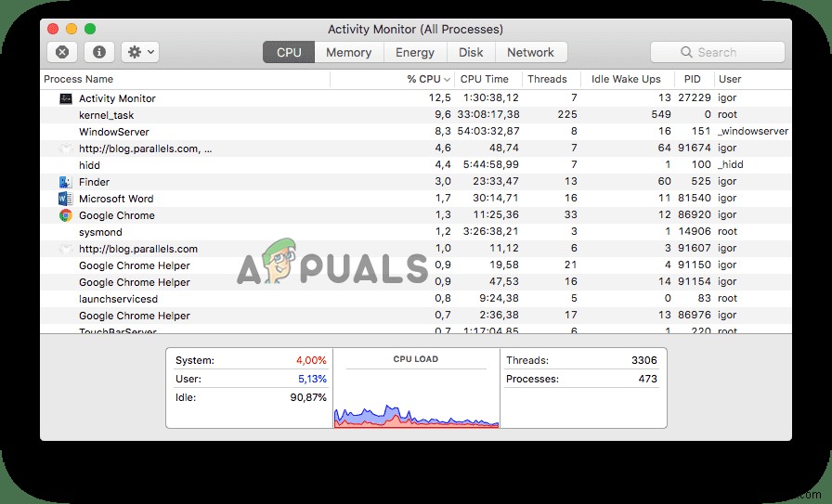Click the search magnifier icon

coord(686,52)
